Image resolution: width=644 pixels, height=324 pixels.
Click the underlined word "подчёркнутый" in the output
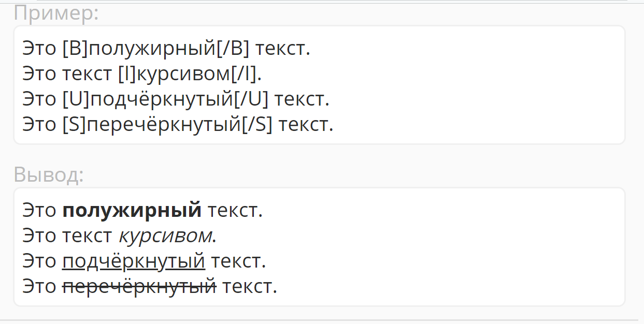pos(134,261)
